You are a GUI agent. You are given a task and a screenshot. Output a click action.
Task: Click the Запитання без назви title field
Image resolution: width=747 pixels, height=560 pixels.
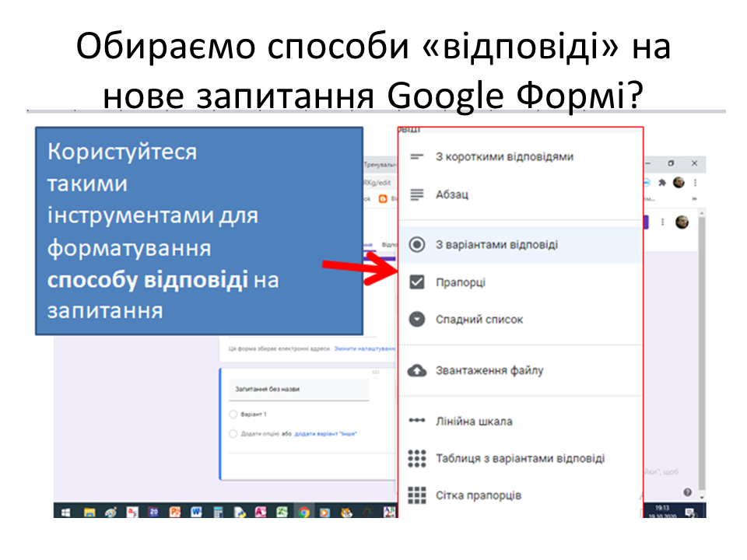pos(299,390)
